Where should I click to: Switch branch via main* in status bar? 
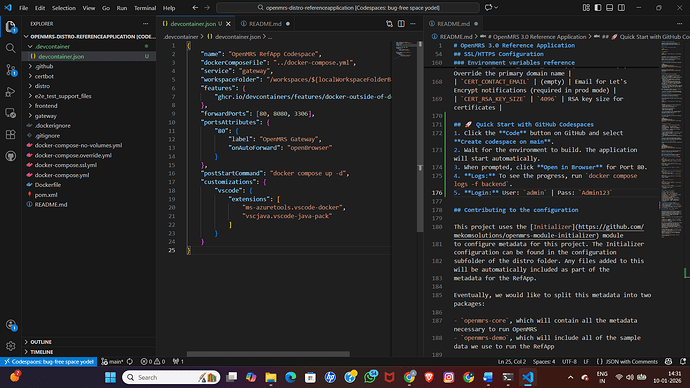(x=112, y=362)
